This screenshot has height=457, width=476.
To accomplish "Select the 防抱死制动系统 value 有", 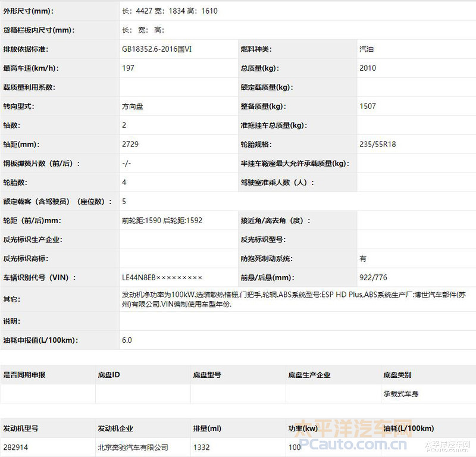I will (x=363, y=259).
